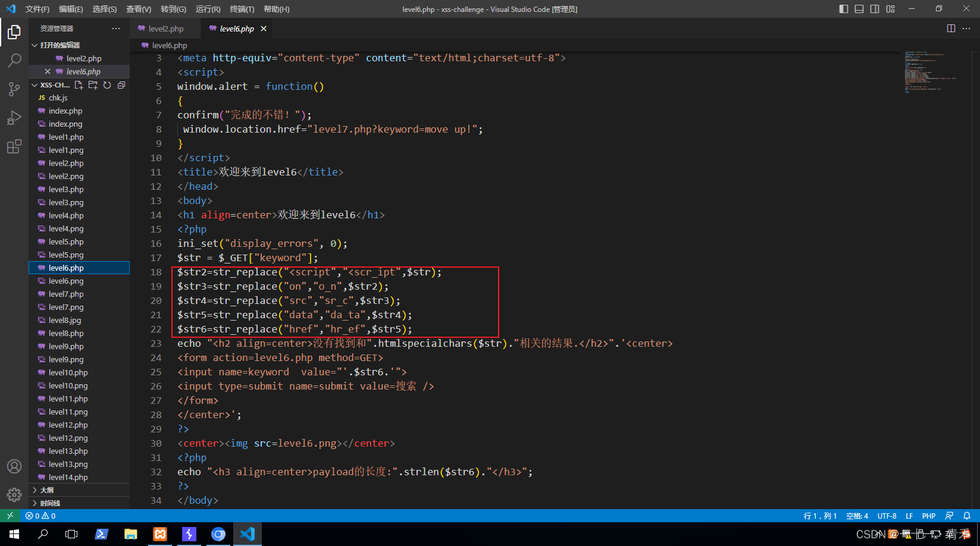
Task: Click the code minimap
Action: coord(931,73)
